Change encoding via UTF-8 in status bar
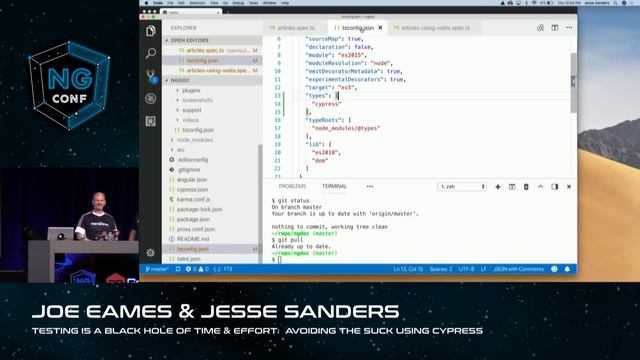Viewport: 640px width, 360px height. [x=467, y=269]
